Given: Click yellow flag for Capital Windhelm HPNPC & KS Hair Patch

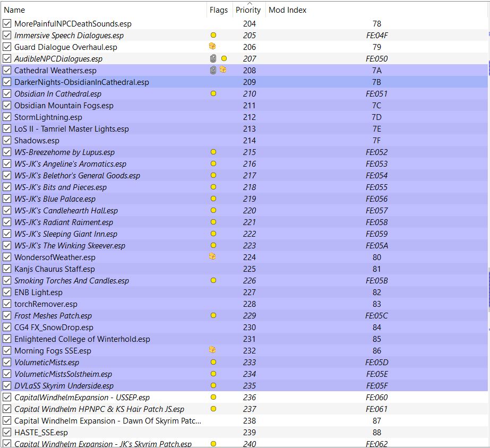Looking at the screenshot, I should [213, 409].
